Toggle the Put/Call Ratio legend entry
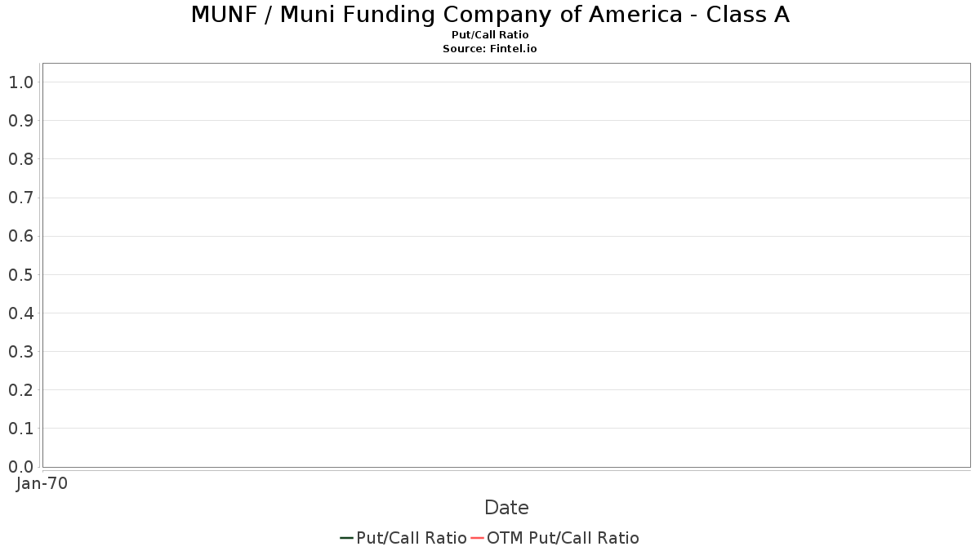This screenshot has width=980, height=551. coord(411,538)
